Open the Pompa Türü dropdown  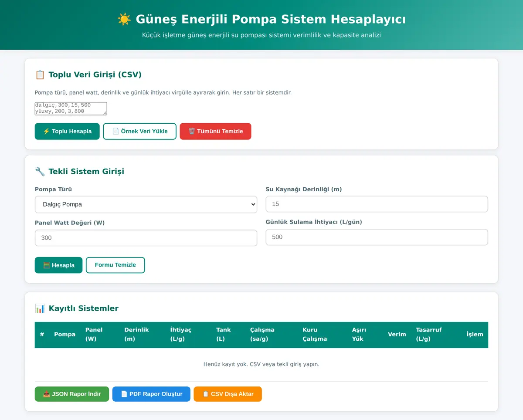pyautogui.click(x=146, y=204)
